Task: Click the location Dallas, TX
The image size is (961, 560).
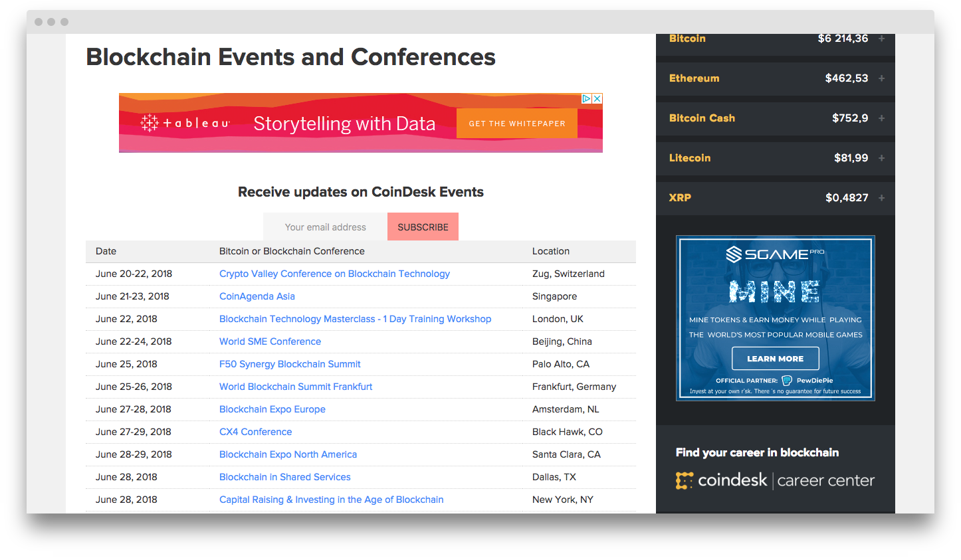Action: click(x=554, y=477)
